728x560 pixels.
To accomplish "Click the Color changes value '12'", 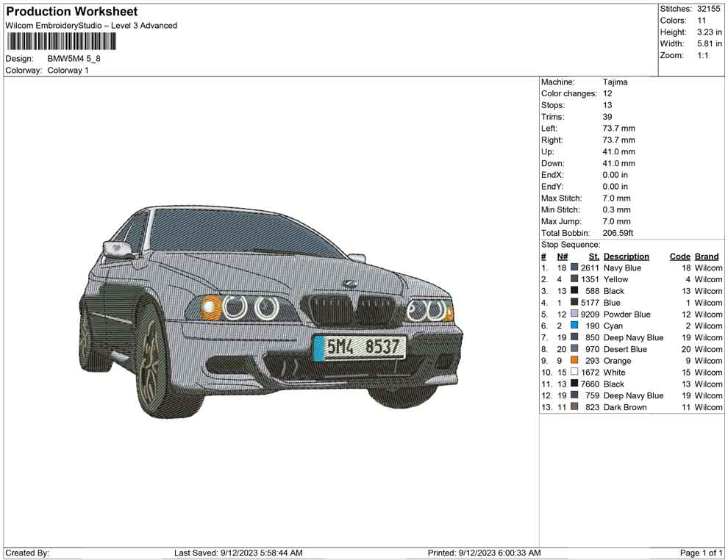I will (607, 94).
